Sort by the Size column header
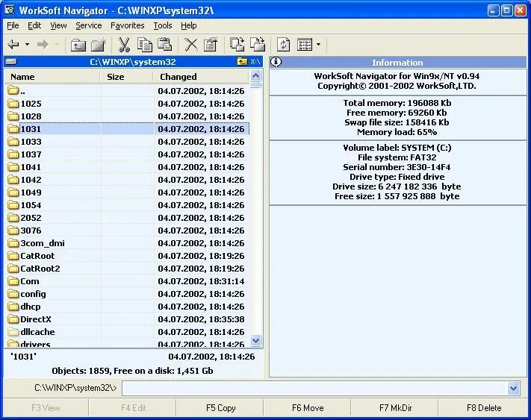The image size is (531, 420). point(127,77)
